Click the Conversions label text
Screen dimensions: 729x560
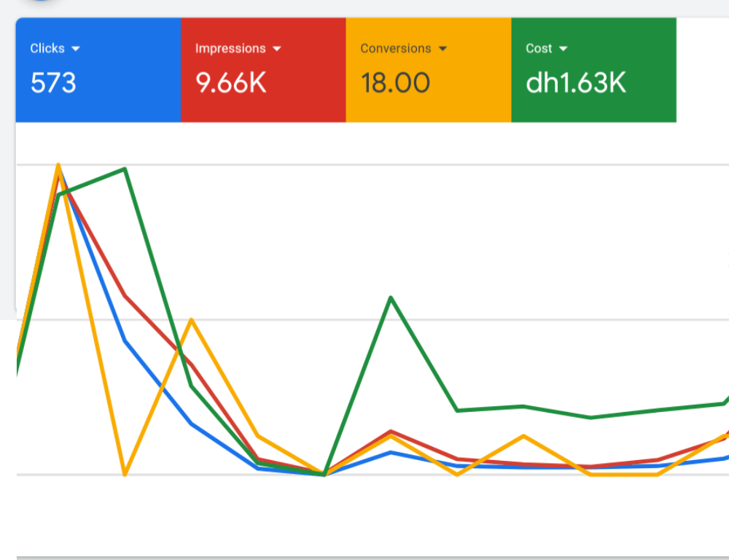pos(396,49)
